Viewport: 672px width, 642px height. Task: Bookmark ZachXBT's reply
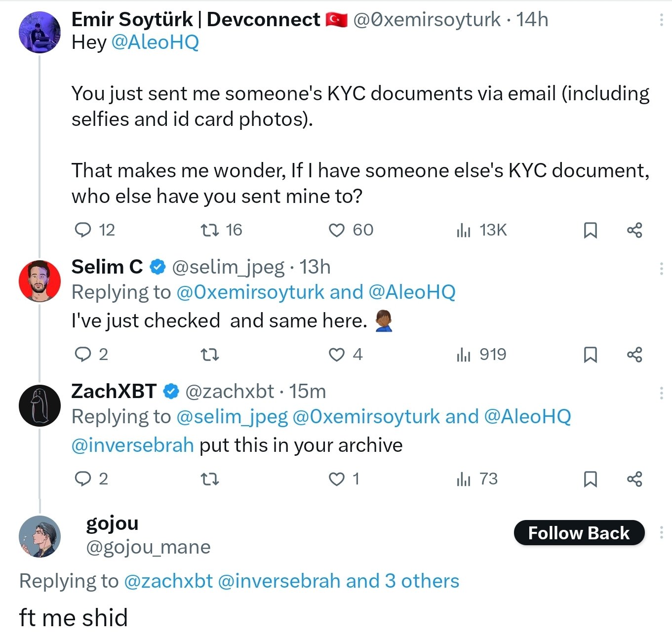(591, 479)
